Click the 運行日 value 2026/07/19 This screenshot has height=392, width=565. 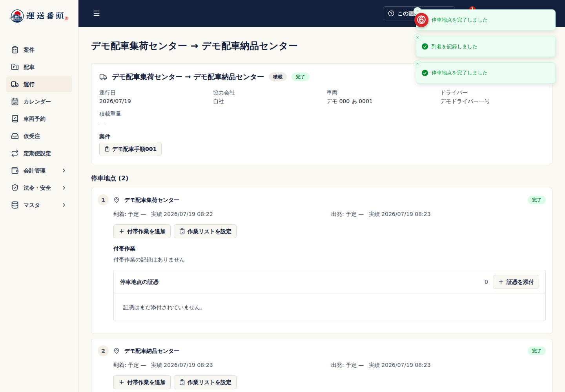pyautogui.click(x=115, y=101)
